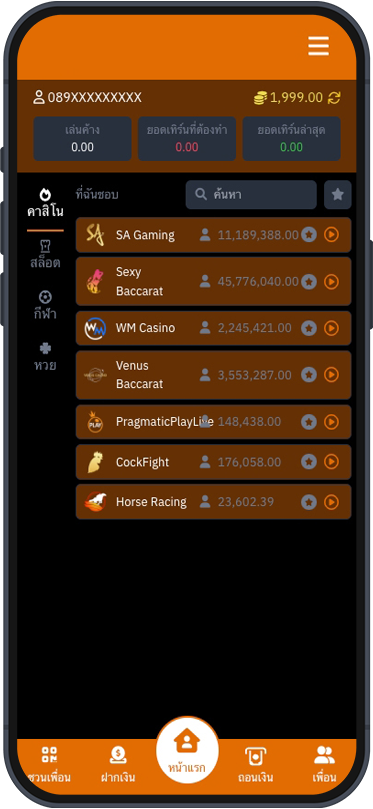Screen dimensions: 373x809
Task: Star CockFight as favorite
Action: (x=309, y=462)
